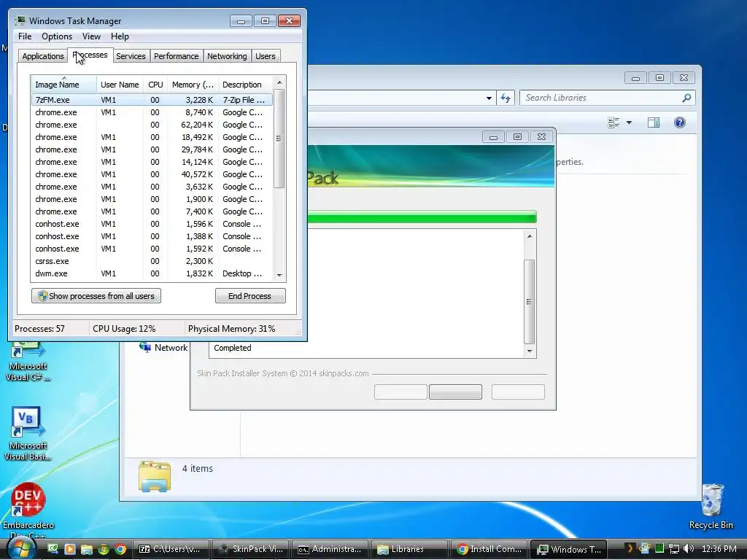
Task: Select the 7zFM.exe process row
Action: [152, 100]
